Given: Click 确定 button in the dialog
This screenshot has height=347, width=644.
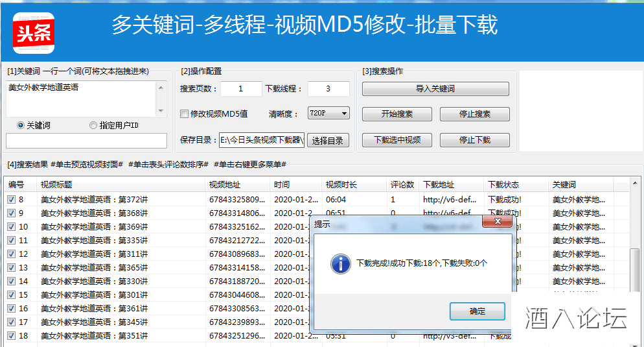Looking at the screenshot, I should click(477, 311).
